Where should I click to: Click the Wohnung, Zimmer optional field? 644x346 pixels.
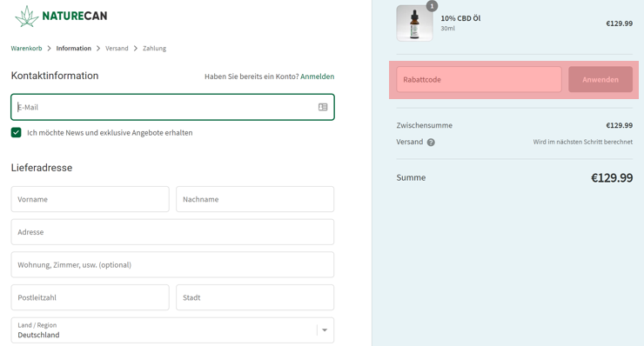[x=172, y=265]
